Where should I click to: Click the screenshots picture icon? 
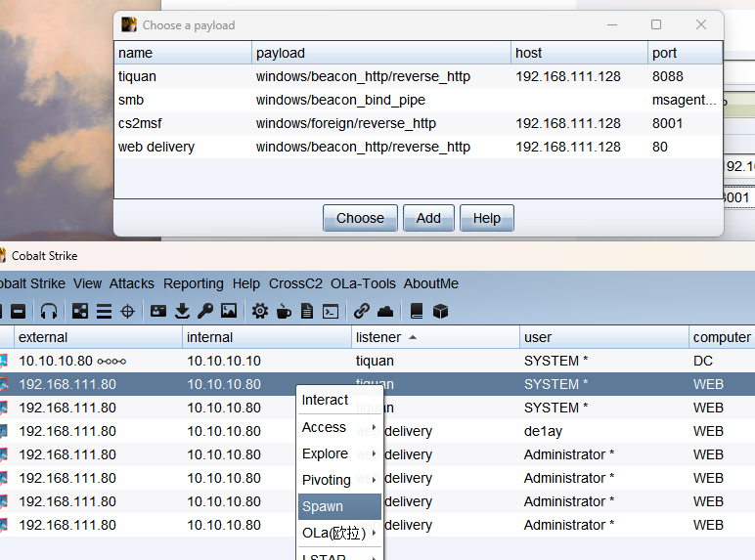(229, 311)
